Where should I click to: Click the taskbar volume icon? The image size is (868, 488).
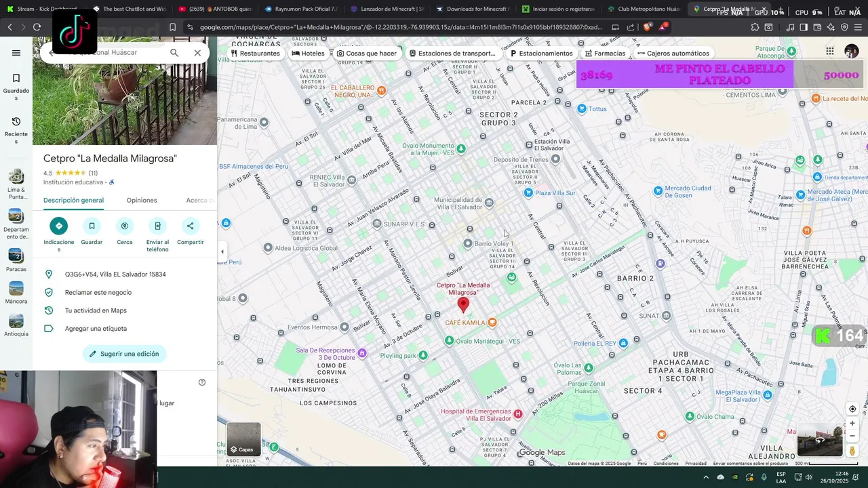click(808, 477)
